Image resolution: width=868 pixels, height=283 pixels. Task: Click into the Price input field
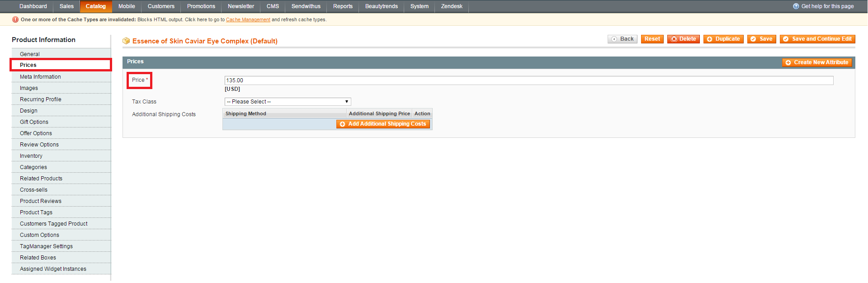(529, 80)
